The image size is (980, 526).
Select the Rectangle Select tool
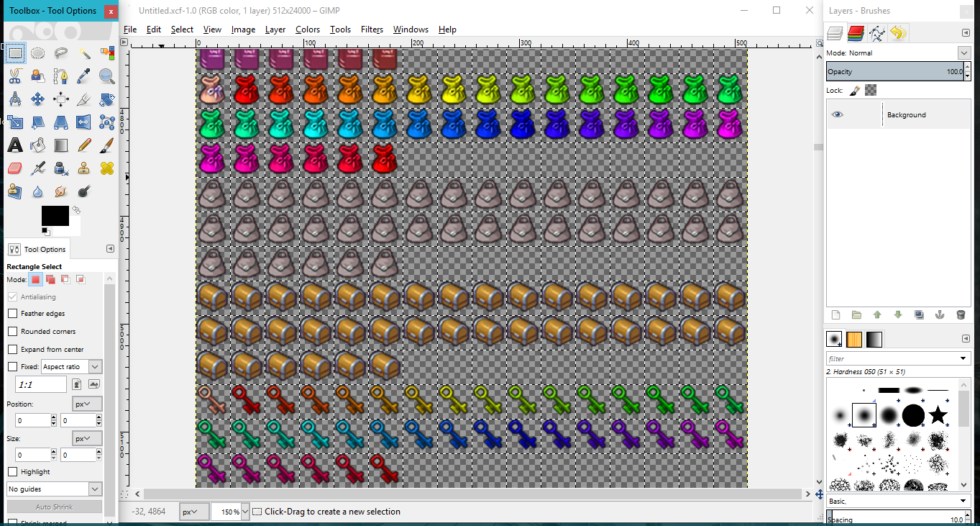pos(15,53)
